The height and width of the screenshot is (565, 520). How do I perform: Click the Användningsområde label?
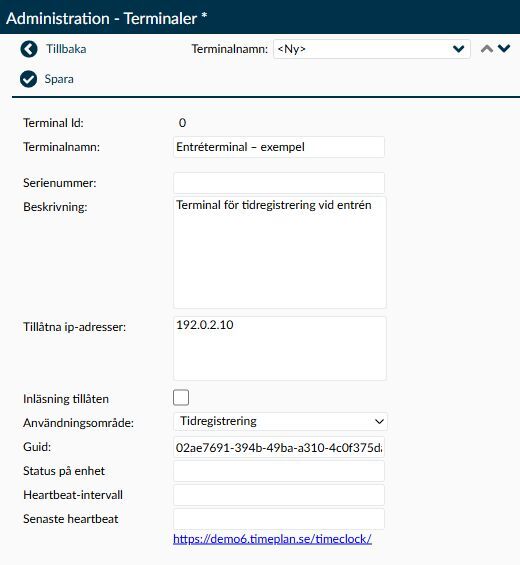pyautogui.click(x=78, y=423)
